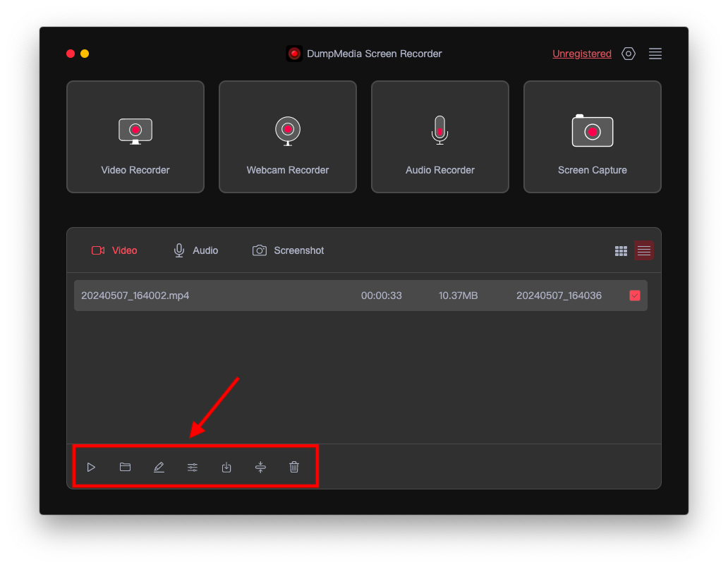Click the download-into-tray icon in the bottom toolbar
The width and height of the screenshot is (728, 567).
coord(226,467)
